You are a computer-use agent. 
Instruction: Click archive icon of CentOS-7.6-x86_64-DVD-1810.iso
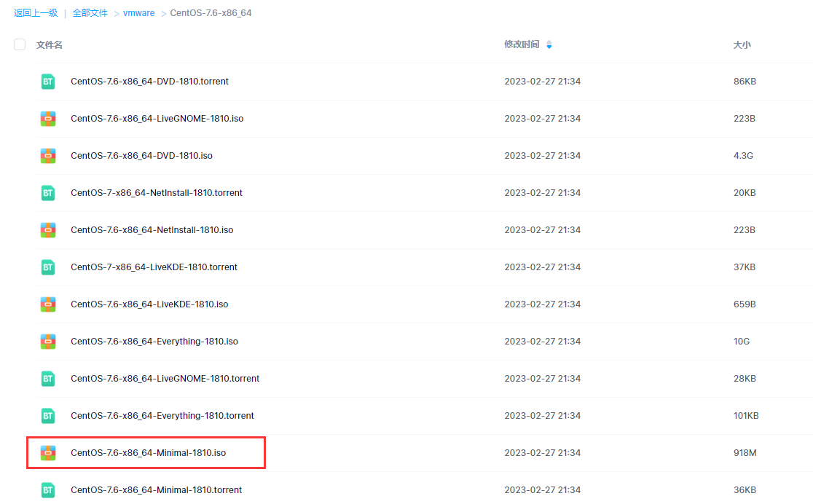pos(48,156)
